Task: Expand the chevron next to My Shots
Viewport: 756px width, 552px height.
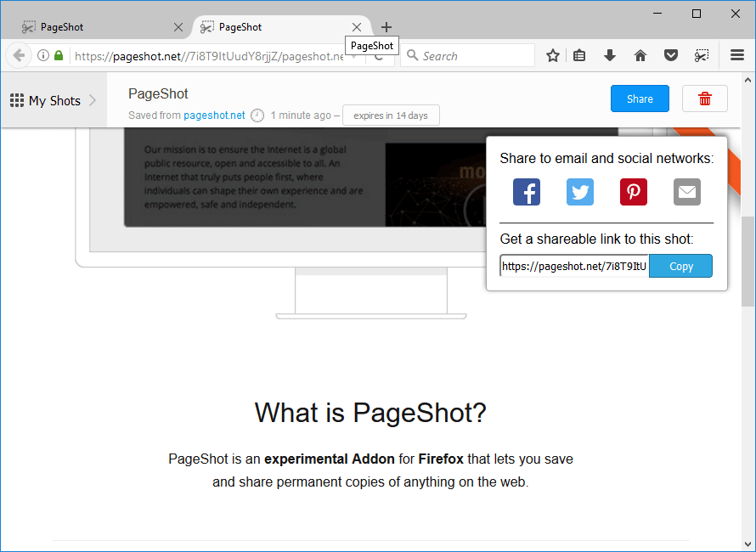Action: [x=93, y=100]
